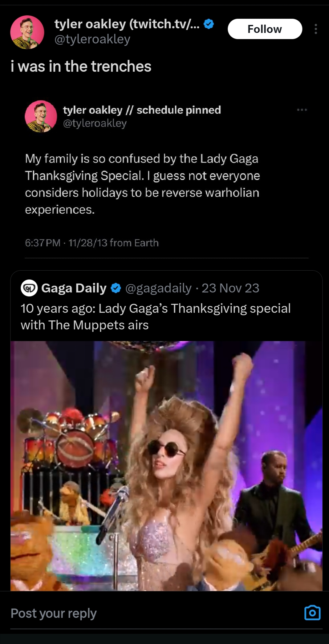The width and height of the screenshot is (329, 644).
Task: Play the Lady Gaga Muppets video thumbnail
Action: [x=166, y=466]
